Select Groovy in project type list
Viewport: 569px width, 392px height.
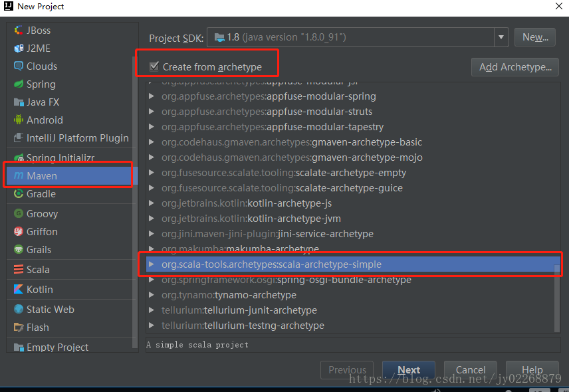[x=70, y=213]
